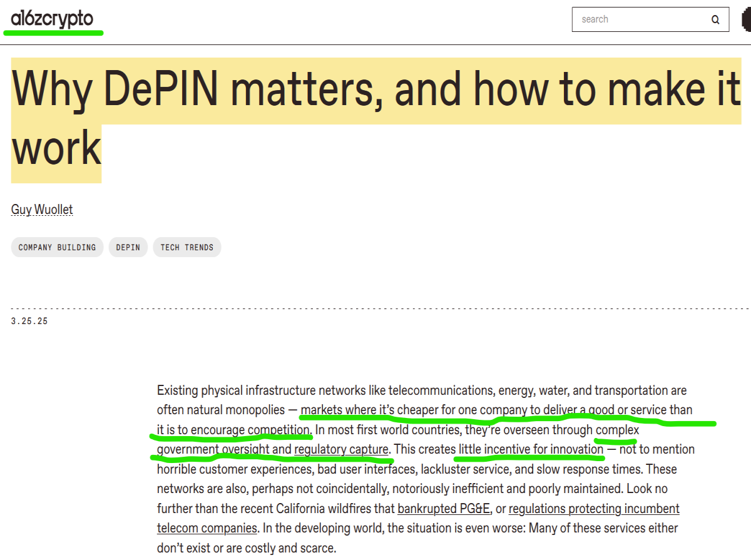Focus the search text field
This screenshot has height=560, width=751.
coord(641,19)
